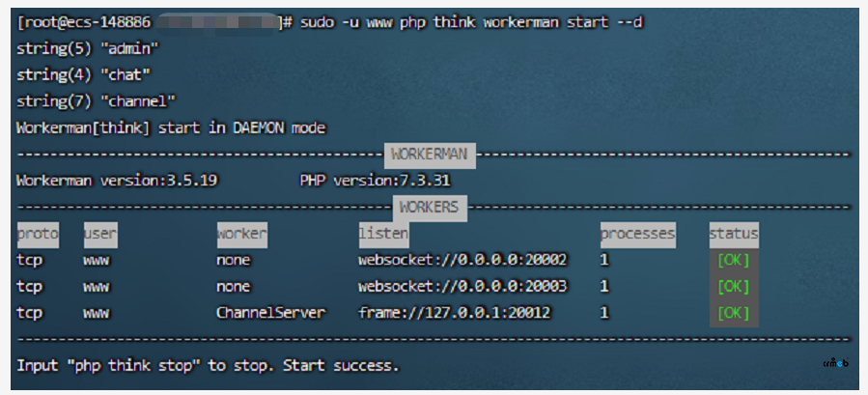Click the "php think stop" hint line
Screen dimensions: 868x395
tap(208, 366)
